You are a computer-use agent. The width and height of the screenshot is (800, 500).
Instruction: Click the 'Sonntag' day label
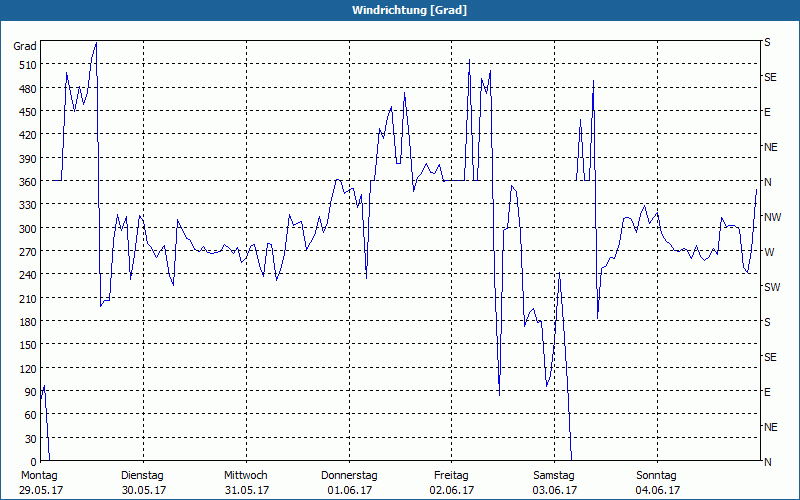click(x=656, y=476)
